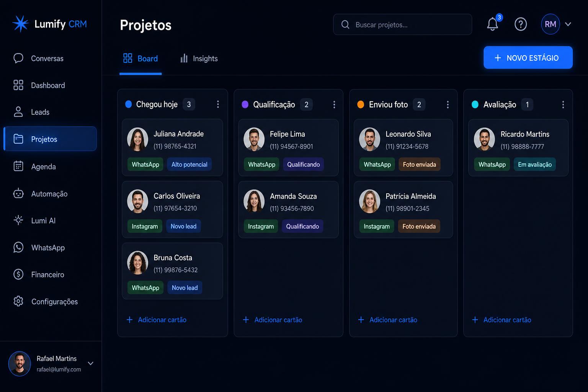Click the Configurações gear icon

(x=18, y=301)
